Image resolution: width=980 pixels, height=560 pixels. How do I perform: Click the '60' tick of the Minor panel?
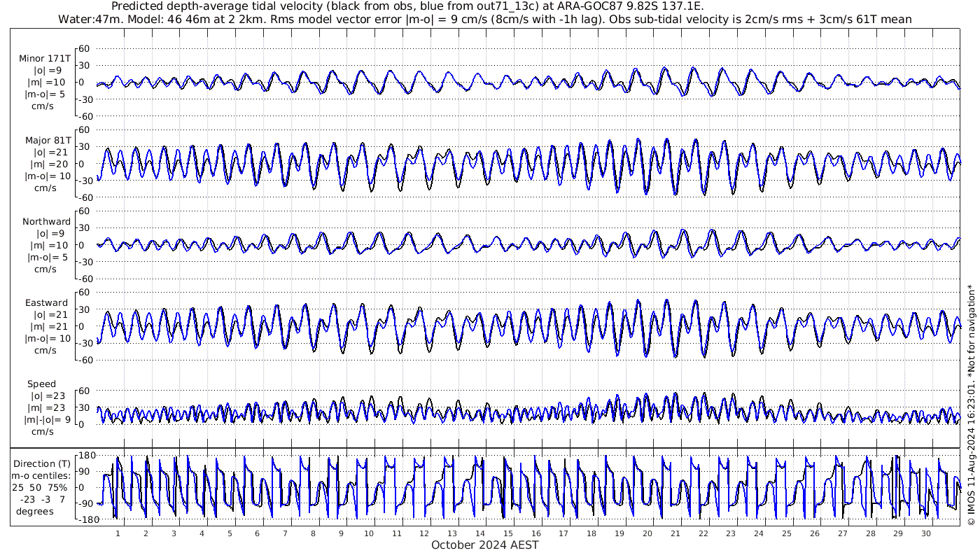coord(85,48)
